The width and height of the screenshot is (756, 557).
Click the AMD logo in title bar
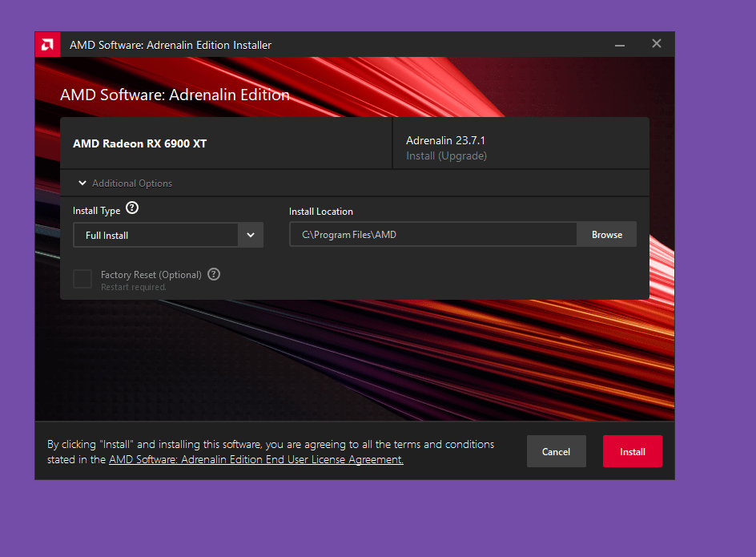coord(47,44)
